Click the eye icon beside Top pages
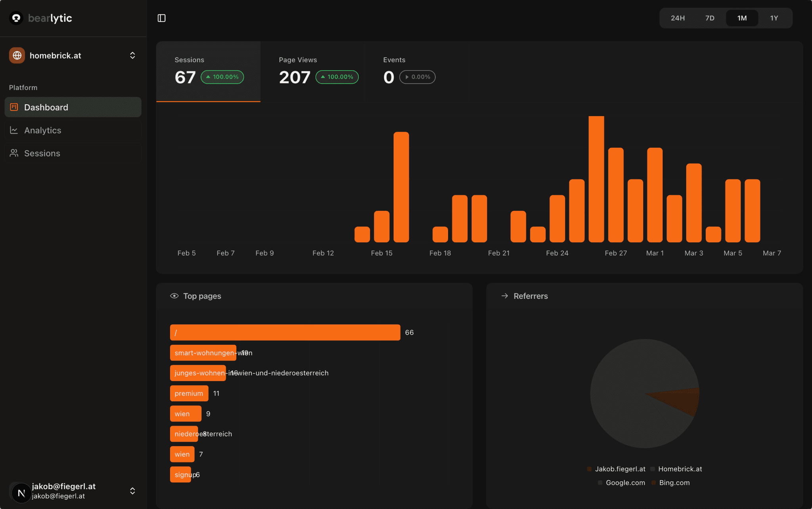 tap(174, 296)
